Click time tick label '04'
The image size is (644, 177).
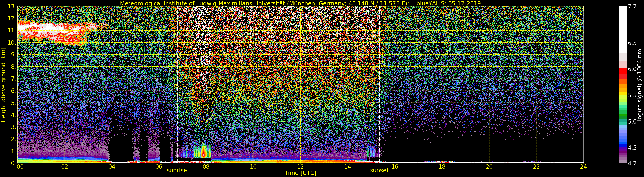tap(112, 166)
